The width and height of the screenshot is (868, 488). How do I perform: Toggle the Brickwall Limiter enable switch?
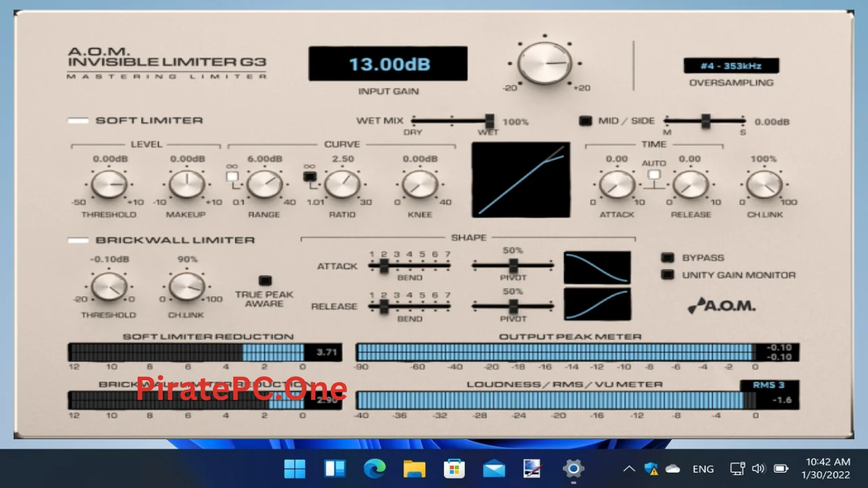click(78, 240)
